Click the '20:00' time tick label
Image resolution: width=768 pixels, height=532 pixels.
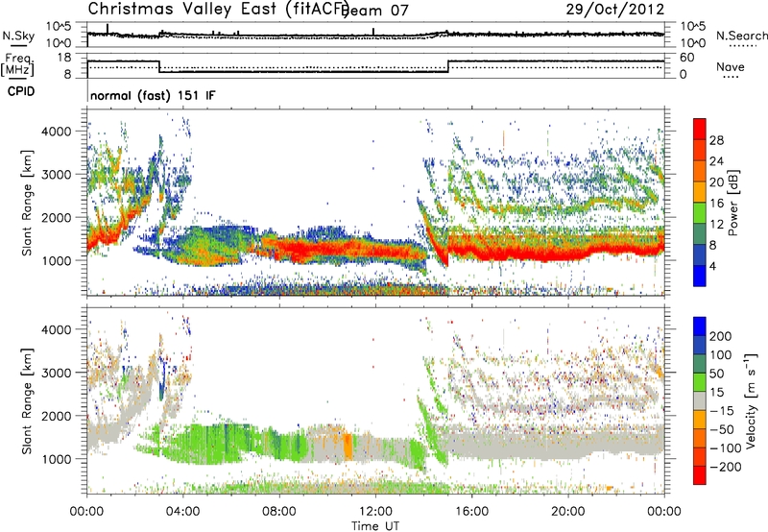click(x=567, y=512)
